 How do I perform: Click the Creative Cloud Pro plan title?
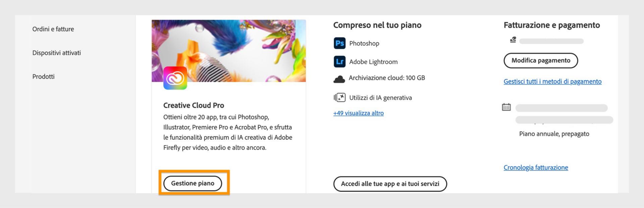click(x=193, y=105)
